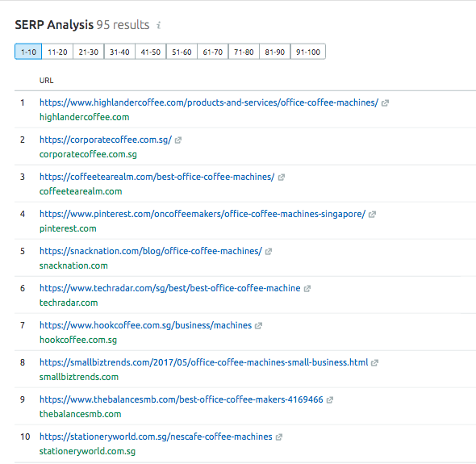Open smallbiztrends office-coffee-machines-small-business link
476x464 pixels.
pyautogui.click(x=203, y=362)
